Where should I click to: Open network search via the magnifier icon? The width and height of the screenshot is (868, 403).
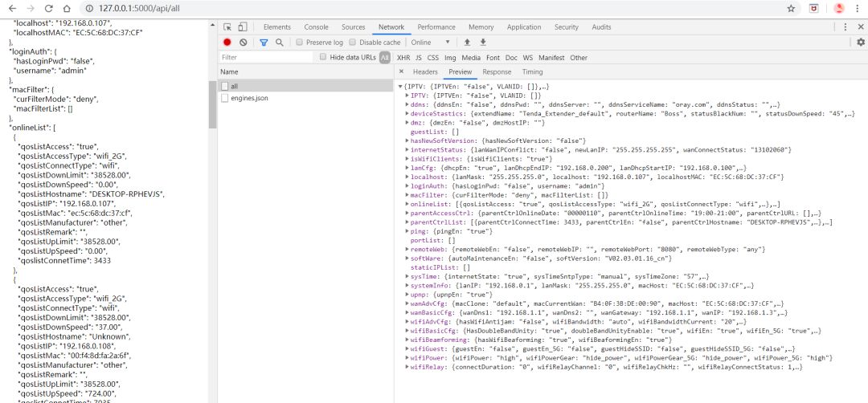[280, 42]
